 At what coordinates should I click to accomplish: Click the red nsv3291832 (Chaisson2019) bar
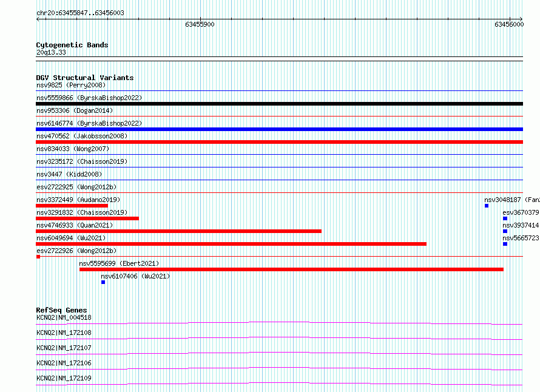87,218
